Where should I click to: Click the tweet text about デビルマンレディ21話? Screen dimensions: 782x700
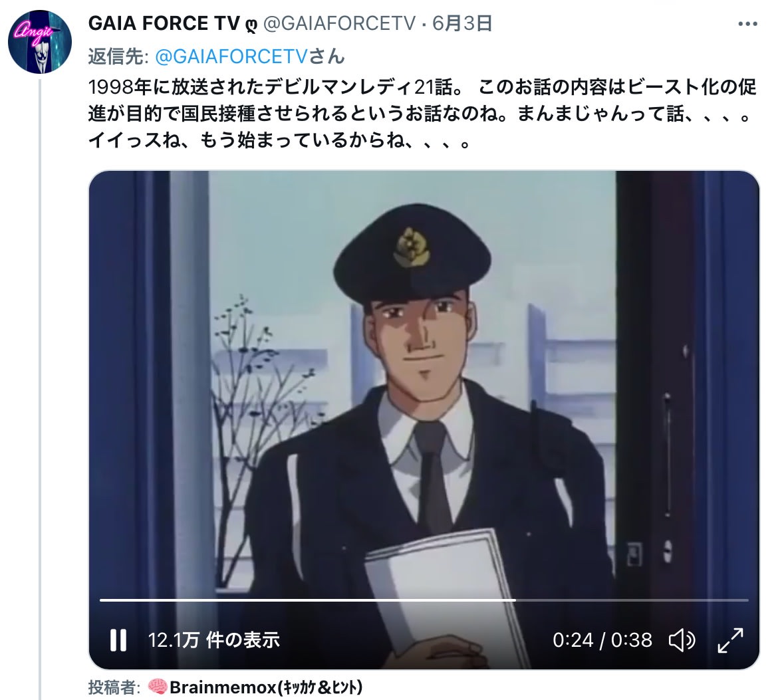click(422, 114)
